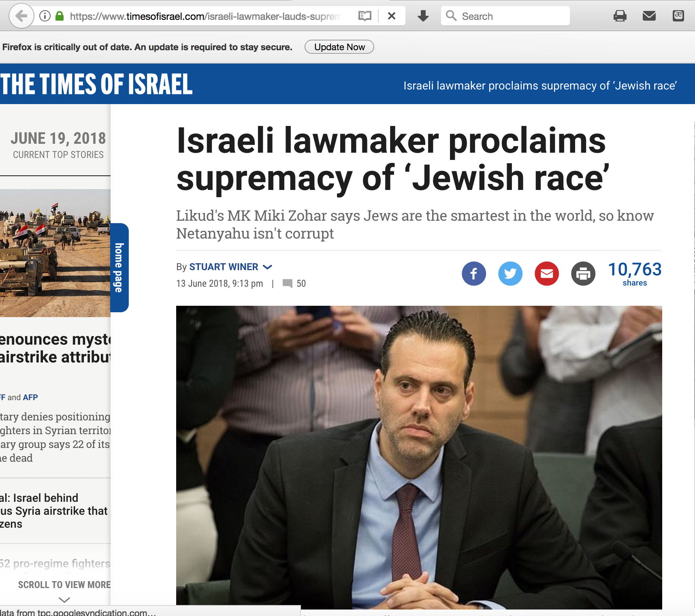Open site information icon in address bar
The image size is (695, 616).
45,16
